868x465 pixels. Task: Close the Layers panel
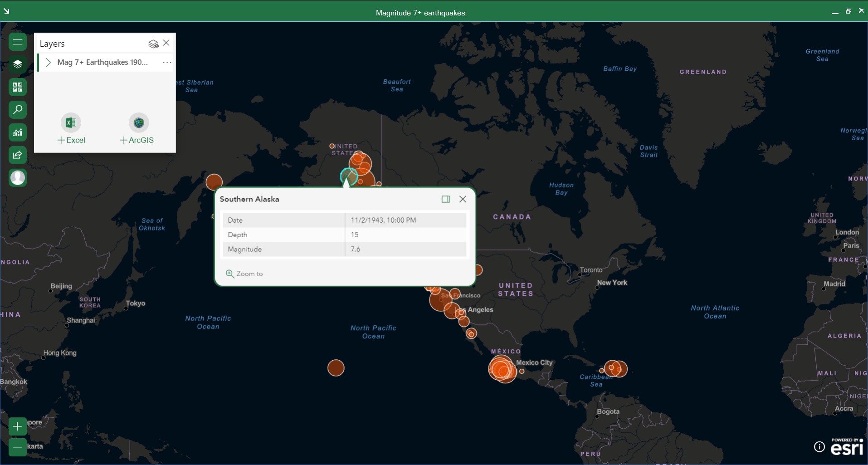click(166, 43)
